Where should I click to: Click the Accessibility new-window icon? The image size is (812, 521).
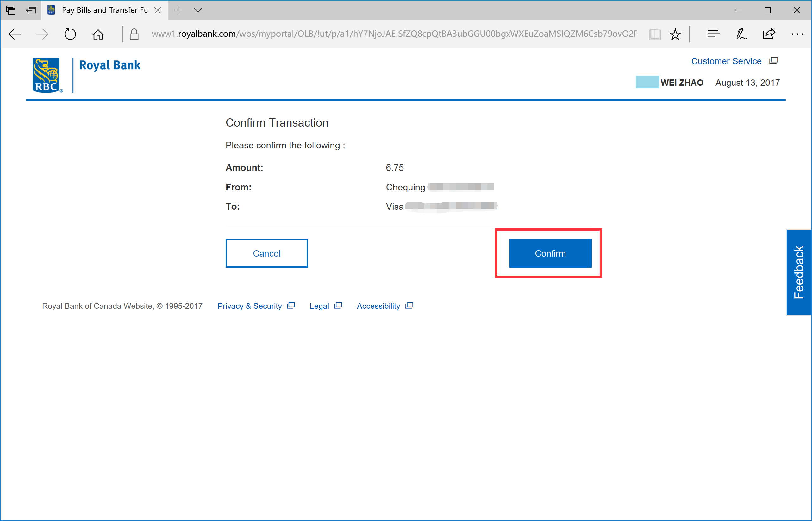pos(409,306)
